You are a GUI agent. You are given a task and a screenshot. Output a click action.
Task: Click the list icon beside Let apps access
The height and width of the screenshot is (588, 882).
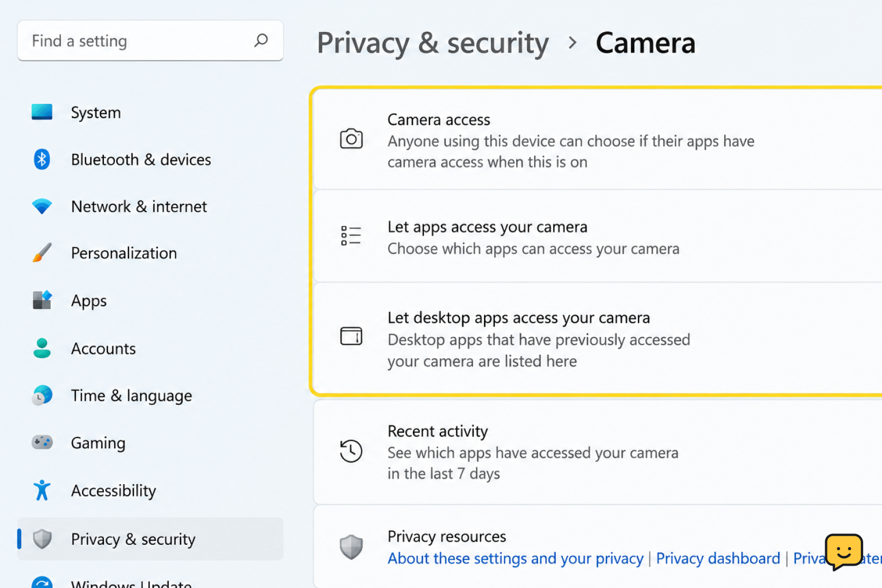point(351,235)
